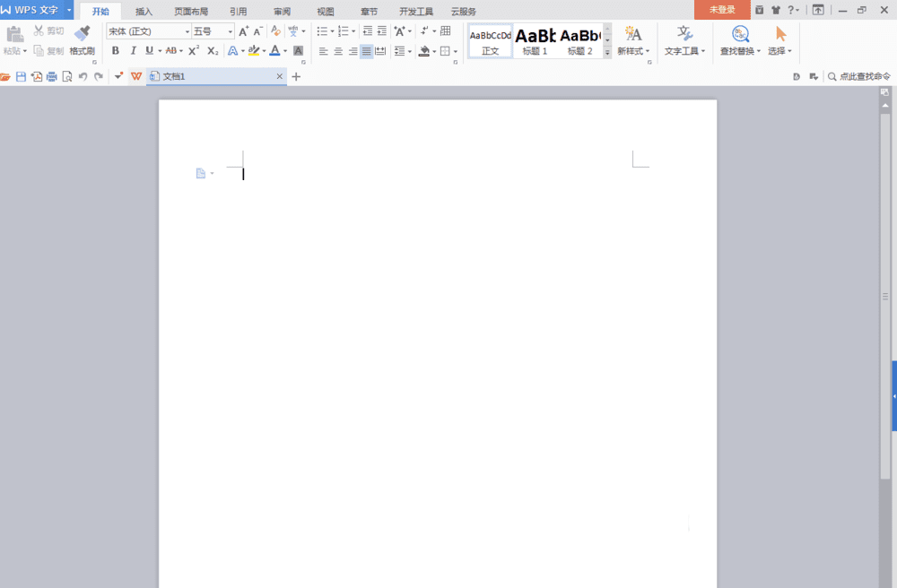Open the 页面布局 ribbon tab
Image resolution: width=897 pixels, height=588 pixels.
pyautogui.click(x=191, y=12)
